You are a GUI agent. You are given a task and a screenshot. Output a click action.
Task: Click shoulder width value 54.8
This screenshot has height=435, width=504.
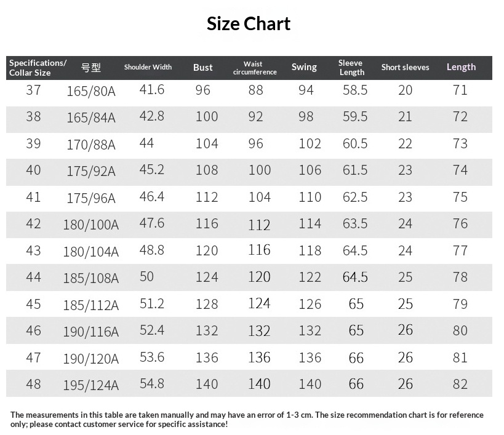152,383
